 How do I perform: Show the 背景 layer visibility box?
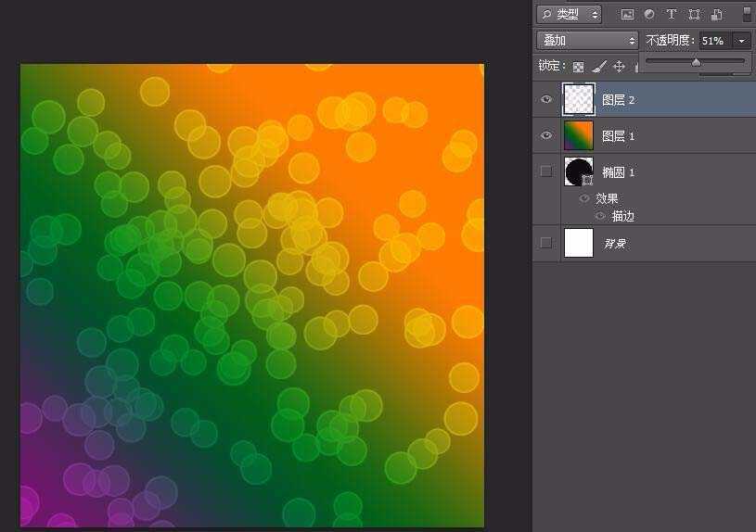pyautogui.click(x=545, y=243)
